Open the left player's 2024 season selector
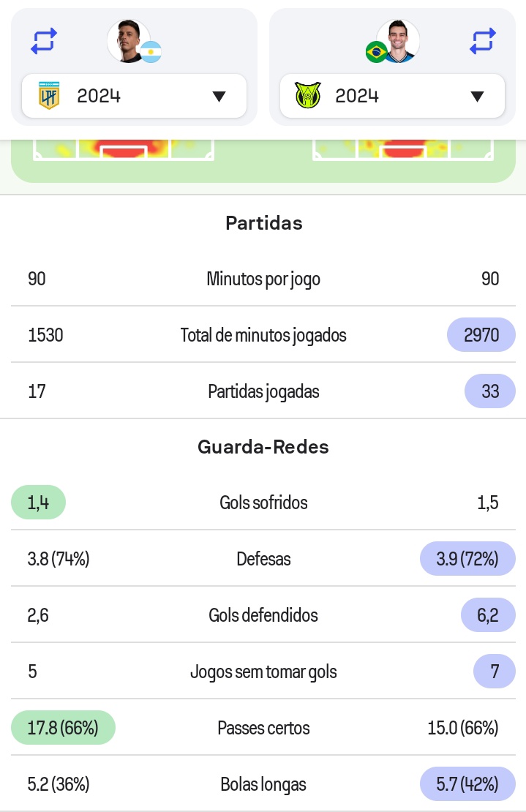Viewport: 526px width, 812px height. coord(134,96)
